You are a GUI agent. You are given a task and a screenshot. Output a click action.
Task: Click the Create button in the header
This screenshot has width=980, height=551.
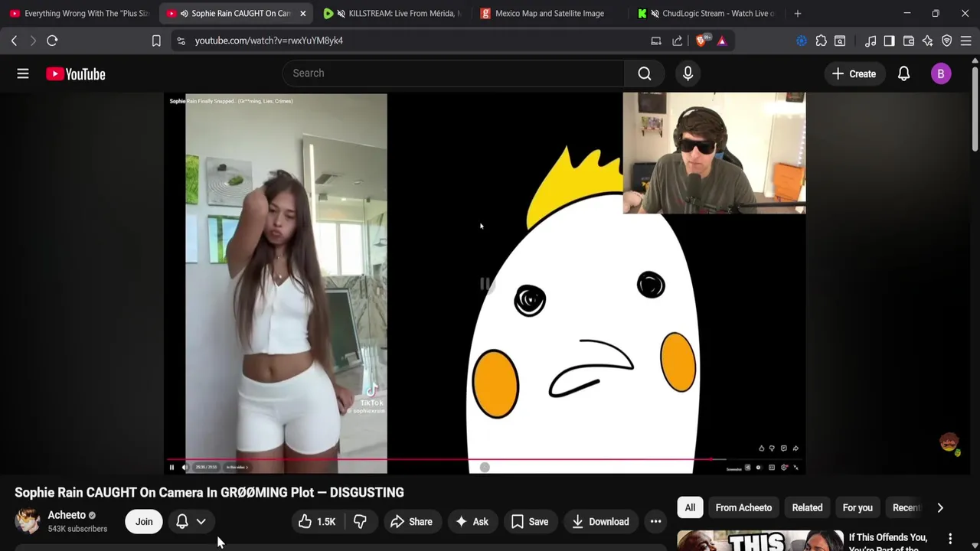[x=854, y=73]
